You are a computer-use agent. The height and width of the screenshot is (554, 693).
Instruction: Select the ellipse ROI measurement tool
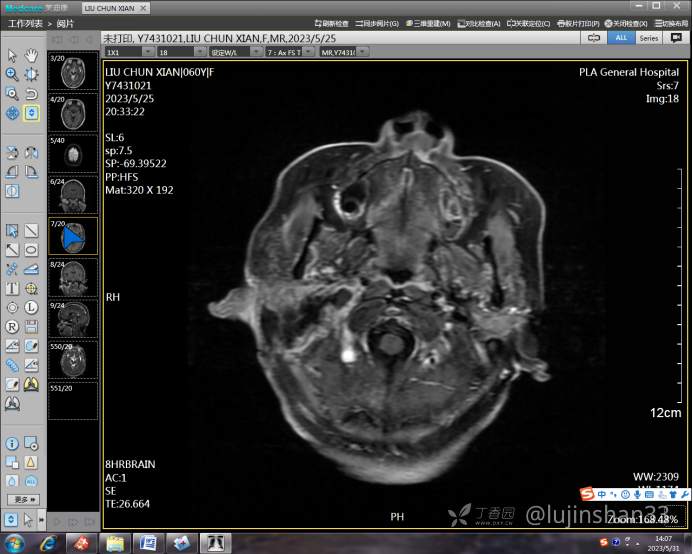32,250
